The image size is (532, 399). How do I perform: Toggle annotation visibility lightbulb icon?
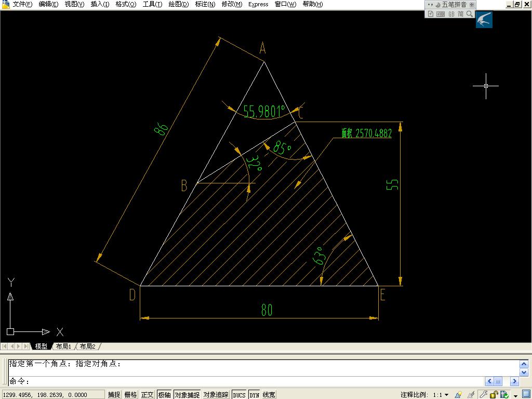point(458,395)
